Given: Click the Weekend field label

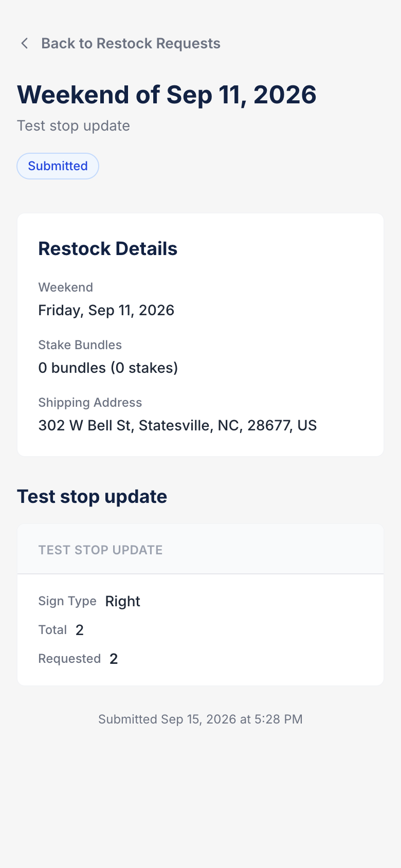Looking at the screenshot, I should coord(66,287).
